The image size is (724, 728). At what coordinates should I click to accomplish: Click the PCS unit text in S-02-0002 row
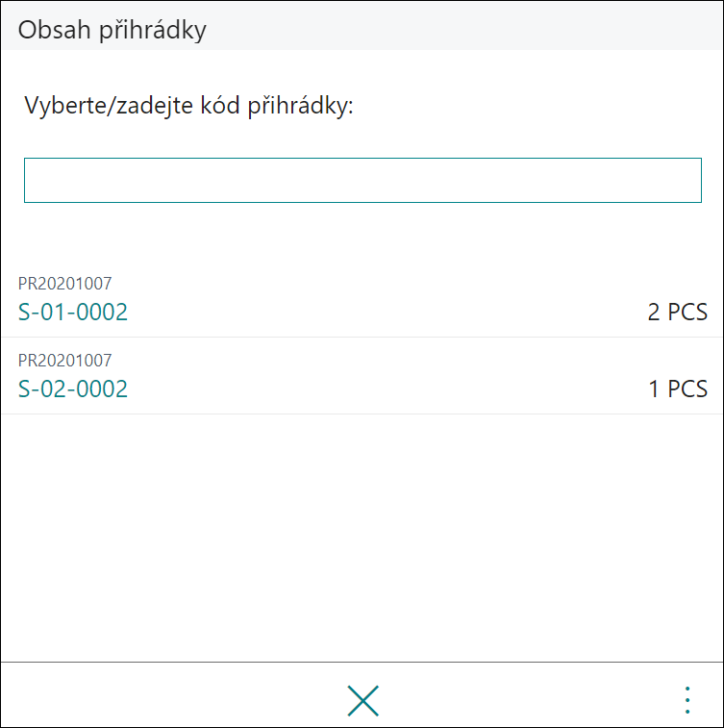(687, 389)
